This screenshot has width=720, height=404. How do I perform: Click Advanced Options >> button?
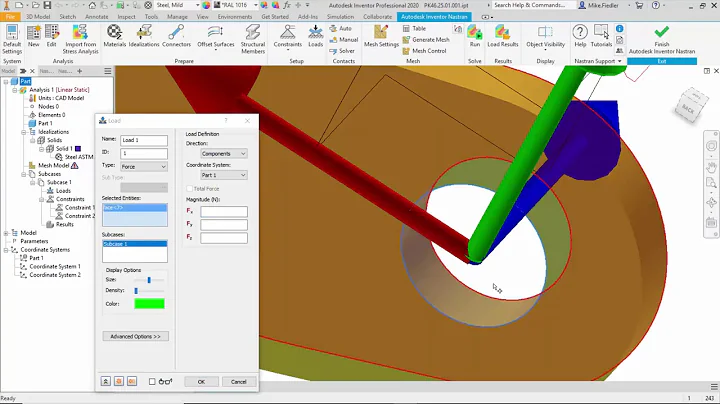(x=135, y=337)
